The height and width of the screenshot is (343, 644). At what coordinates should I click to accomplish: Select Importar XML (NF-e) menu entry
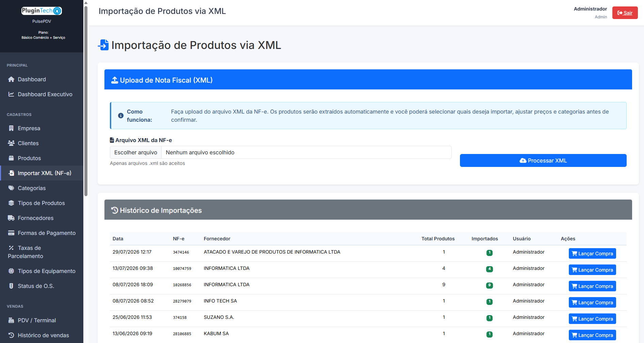point(42,173)
